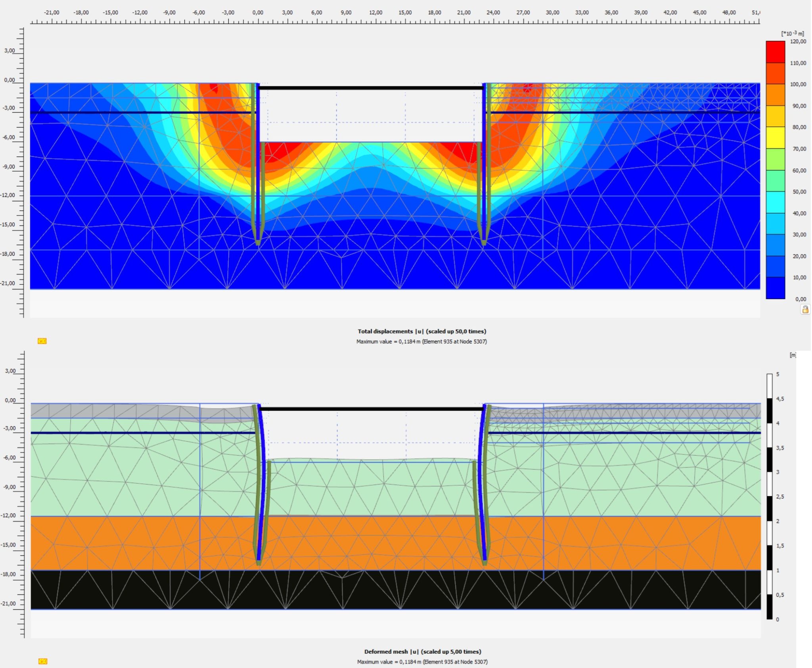
Task: Click the orange soil layer in the deformed mesh
Action: (396, 543)
